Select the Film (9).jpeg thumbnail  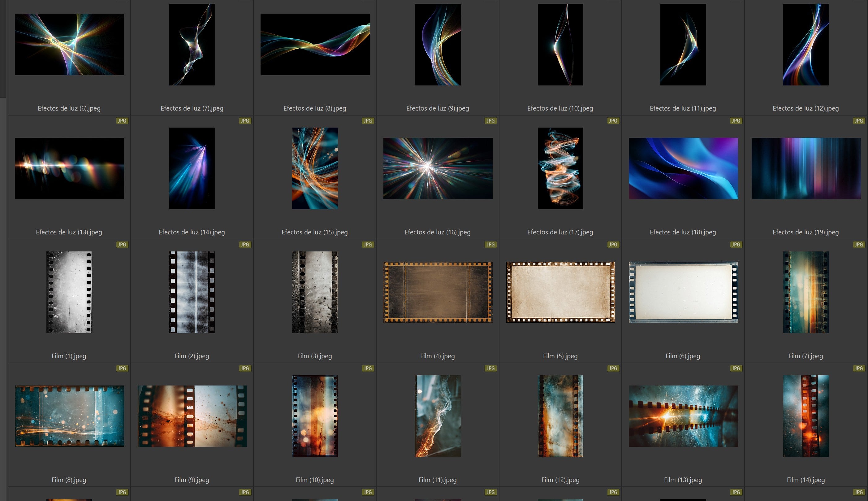(x=192, y=416)
